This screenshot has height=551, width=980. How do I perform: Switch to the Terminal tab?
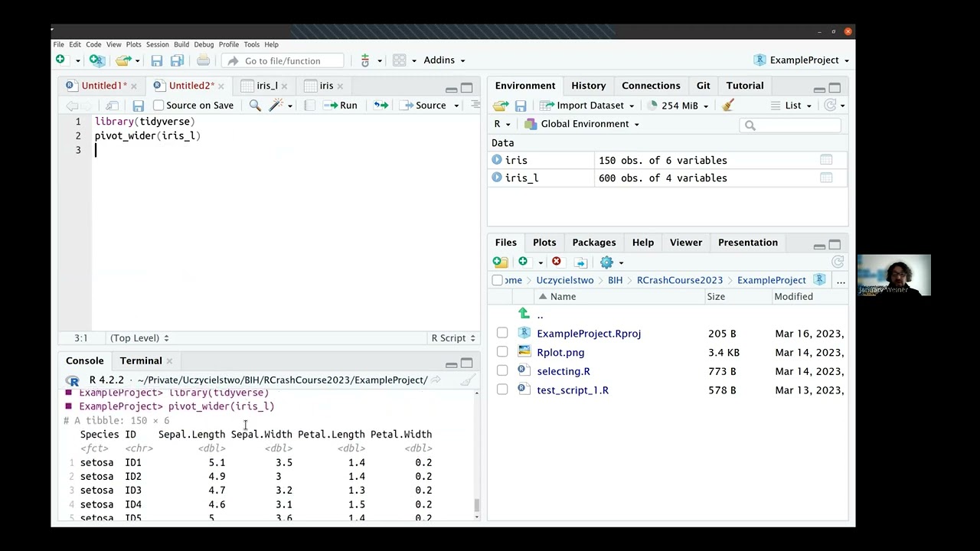coord(141,360)
